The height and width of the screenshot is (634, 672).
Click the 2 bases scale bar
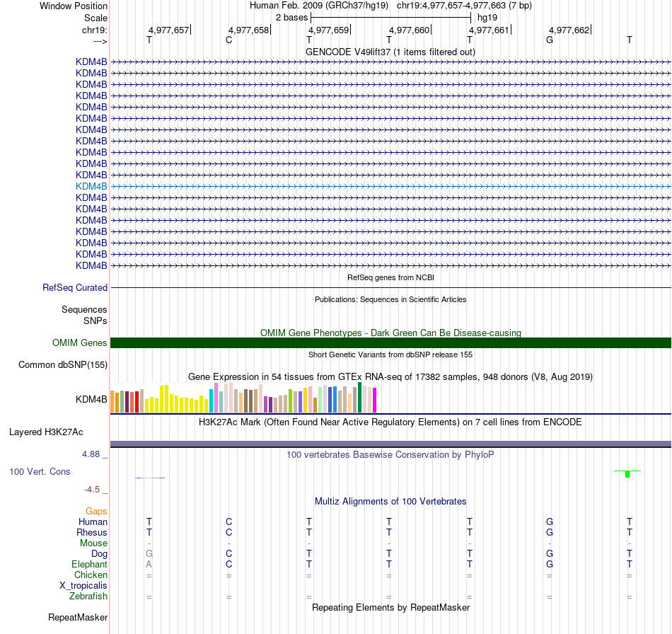point(391,18)
